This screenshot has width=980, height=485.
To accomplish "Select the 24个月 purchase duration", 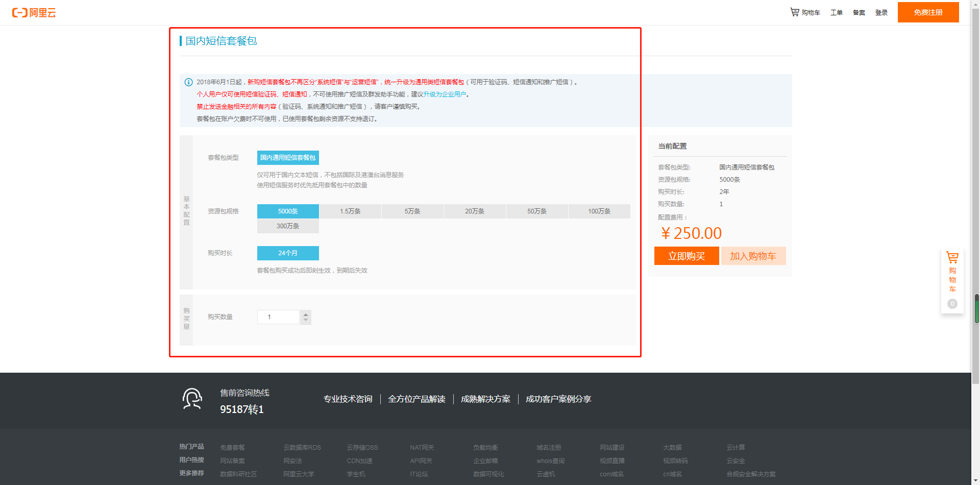I will pyautogui.click(x=288, y=253).
